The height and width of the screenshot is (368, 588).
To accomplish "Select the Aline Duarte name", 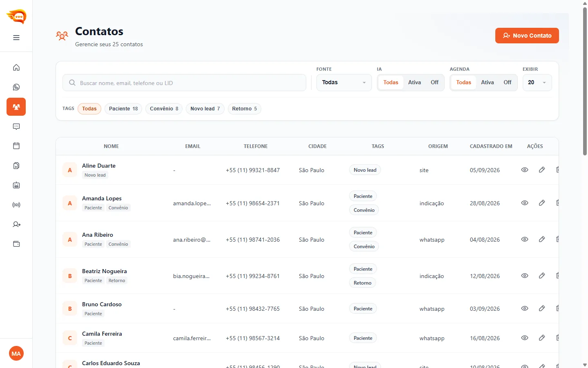I will pyautogui.click(x=99, y=166).
